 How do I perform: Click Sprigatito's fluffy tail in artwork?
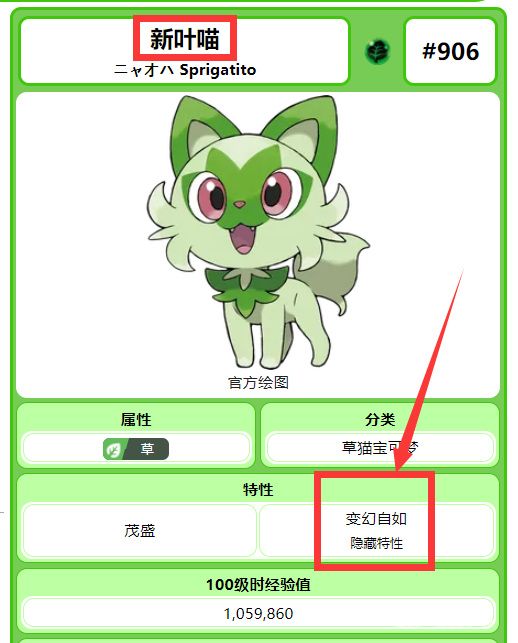coord(348,267)
